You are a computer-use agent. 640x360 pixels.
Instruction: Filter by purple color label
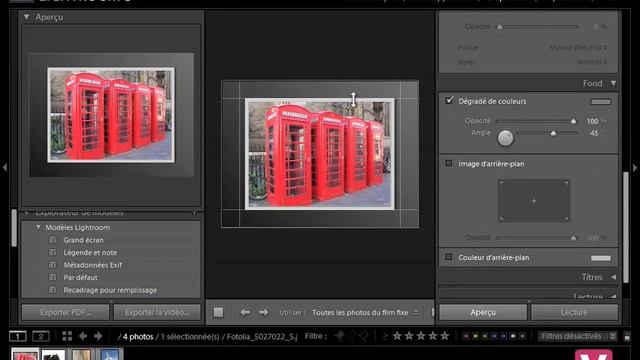tap(503, 336)
